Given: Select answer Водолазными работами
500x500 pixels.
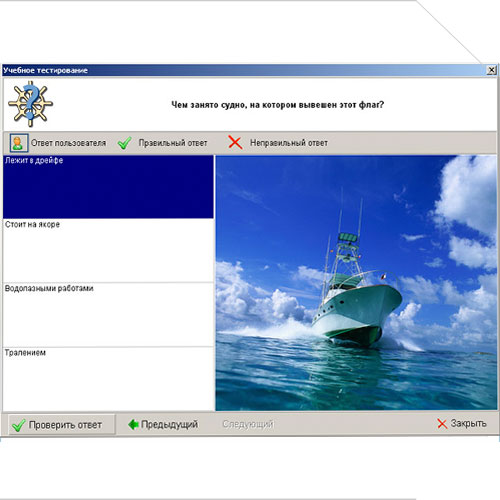Looking at the screenshot, I should [108, 315].
